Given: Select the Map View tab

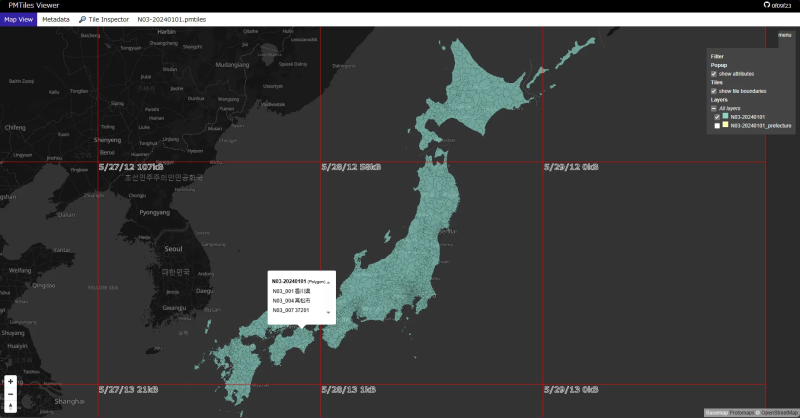Looking at the screenshot, I should 18,19.
